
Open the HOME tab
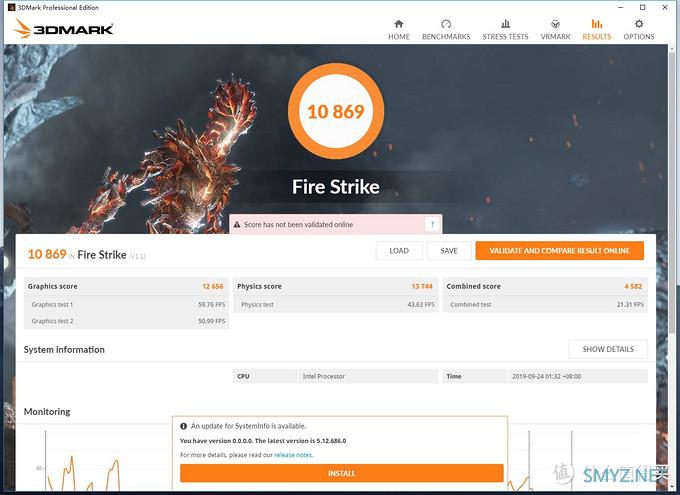[399, 30]
